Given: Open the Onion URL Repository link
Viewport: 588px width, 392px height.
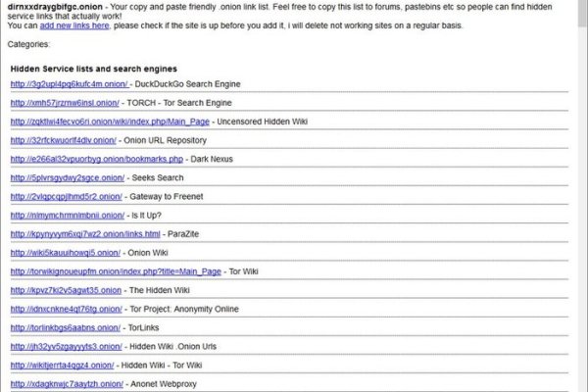Looking at the screenshot, I should point(63,140).
